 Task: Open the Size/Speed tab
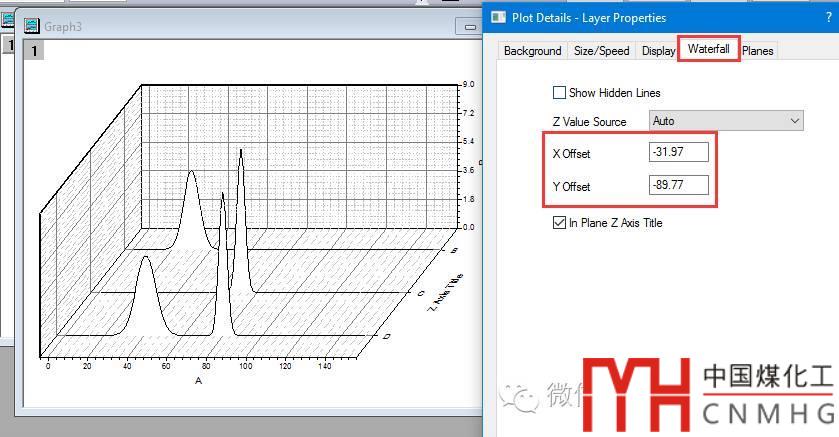[601, 51]
